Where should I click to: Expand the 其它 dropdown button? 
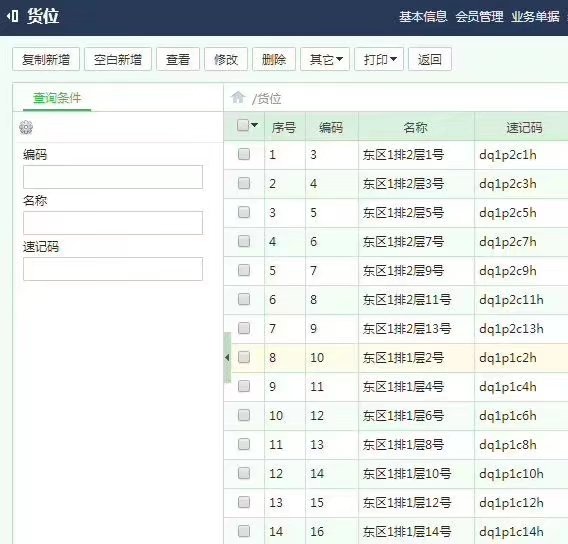click(325, 59)
